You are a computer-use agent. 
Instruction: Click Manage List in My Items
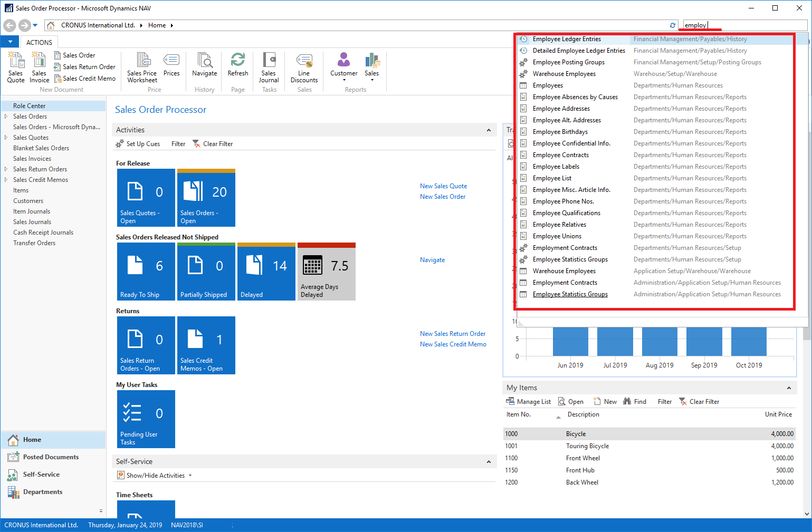[x=528, y=402]
